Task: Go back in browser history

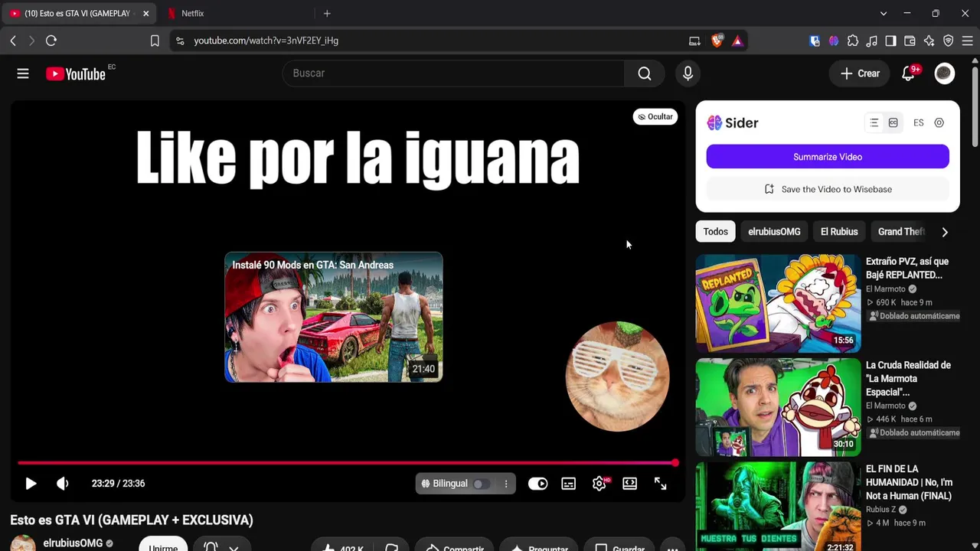Action: coord(13,41)
